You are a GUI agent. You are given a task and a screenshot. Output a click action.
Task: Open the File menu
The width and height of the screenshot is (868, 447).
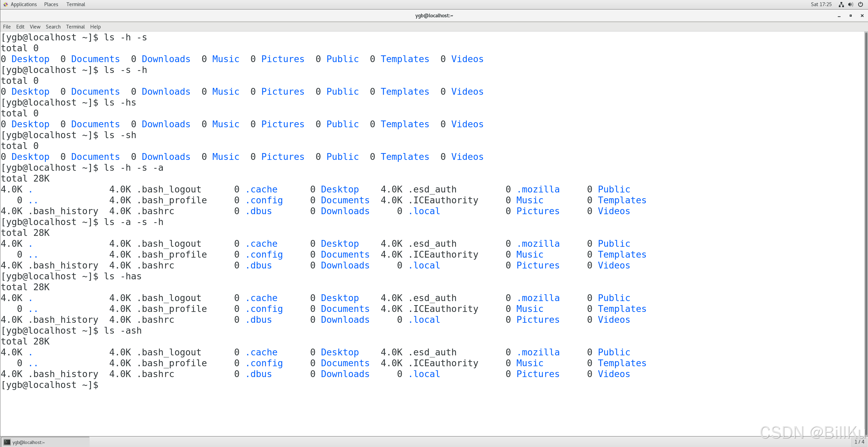(7, 27)
